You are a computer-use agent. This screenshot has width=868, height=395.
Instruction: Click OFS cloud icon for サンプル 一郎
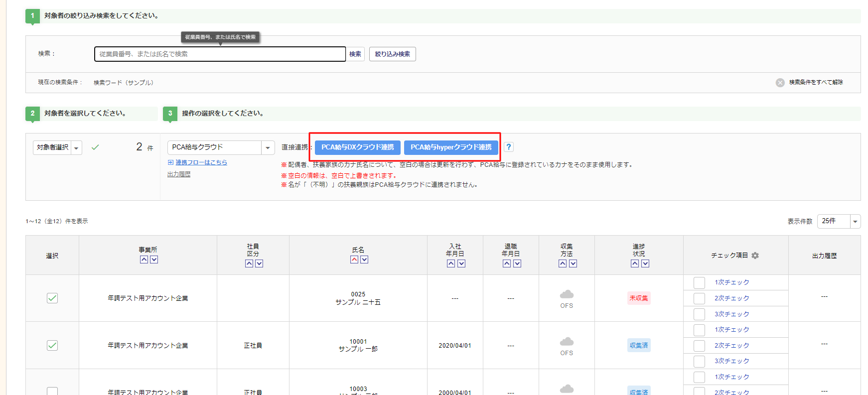(567, 342)
